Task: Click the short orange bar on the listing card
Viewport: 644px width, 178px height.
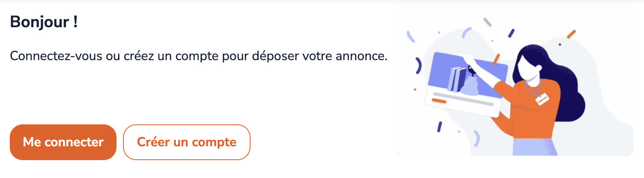Action: pos(439,100)
